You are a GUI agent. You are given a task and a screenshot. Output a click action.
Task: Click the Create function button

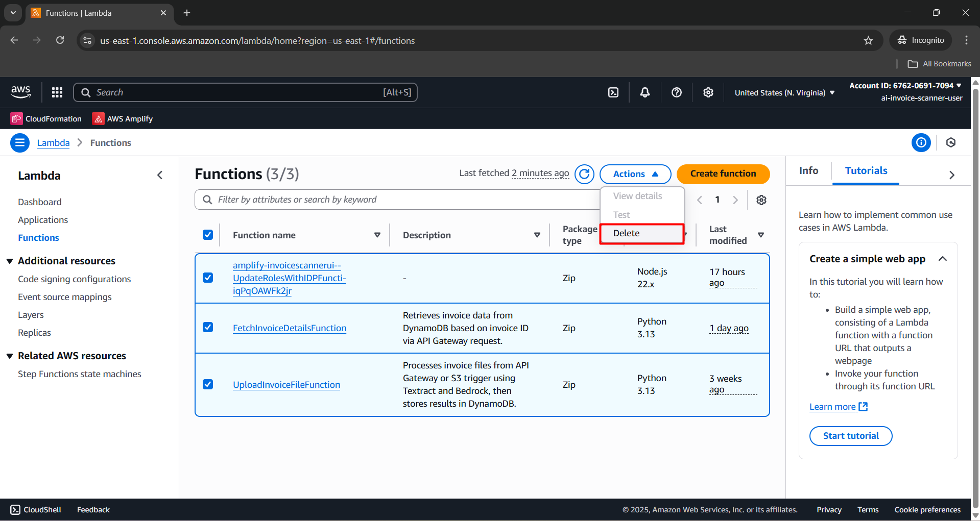[723, 174]
